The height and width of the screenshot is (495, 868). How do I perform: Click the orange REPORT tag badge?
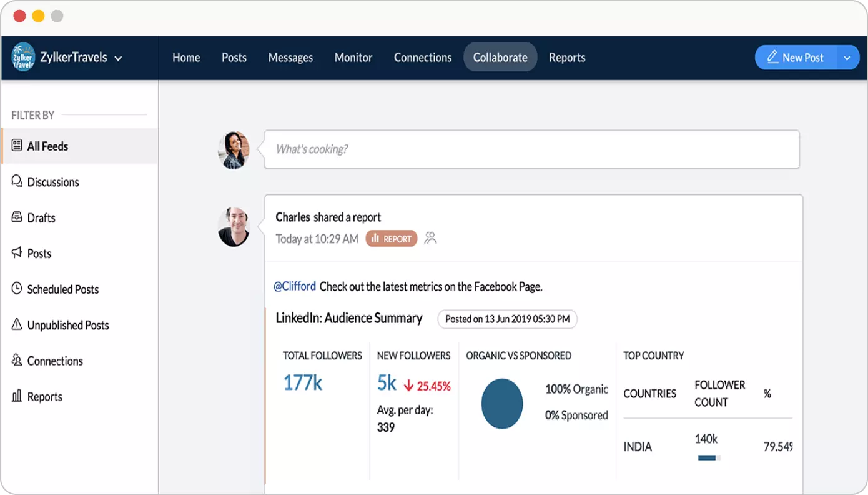(x=392, y=238)
